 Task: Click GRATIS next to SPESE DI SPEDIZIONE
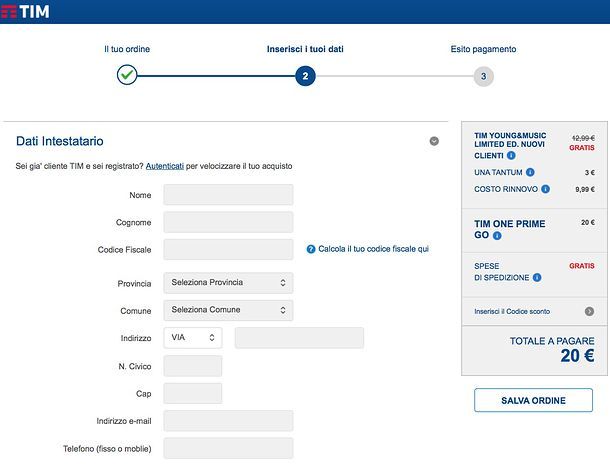pyautogui.click(x=582, y=266)
